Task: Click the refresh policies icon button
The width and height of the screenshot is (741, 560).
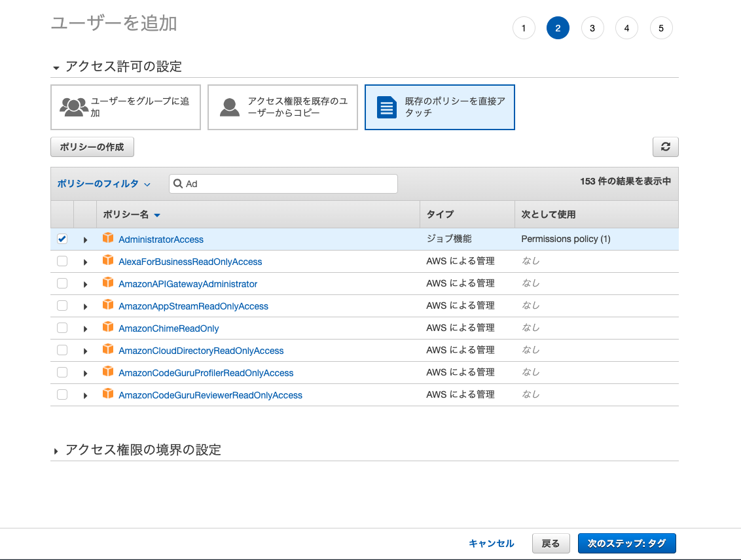Action: [665, 147]
